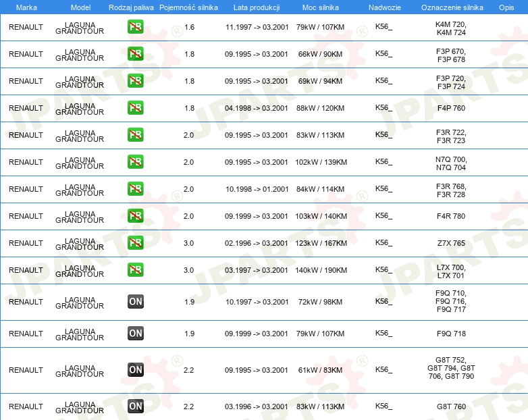Select engine code F3R 722, F3R 723
This screenshot has width=528, height=420.
click(x=451, y=136)
